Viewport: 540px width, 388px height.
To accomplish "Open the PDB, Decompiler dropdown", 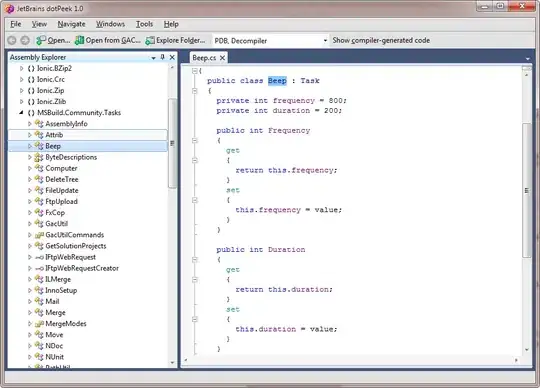I will coord(325,41).
